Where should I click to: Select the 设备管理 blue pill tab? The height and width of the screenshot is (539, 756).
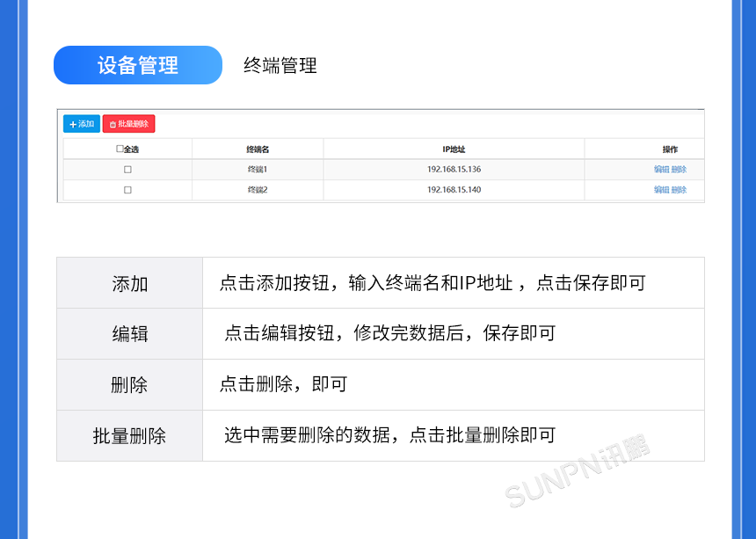138,65
